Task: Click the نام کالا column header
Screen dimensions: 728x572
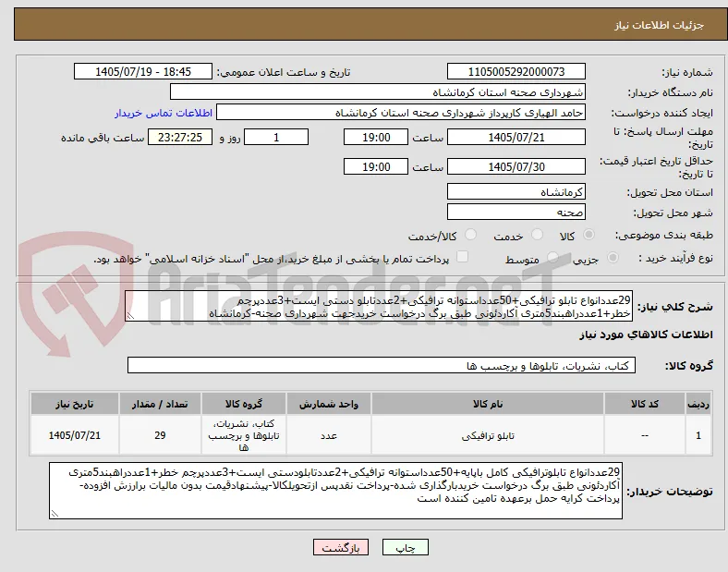Action: 488,404
